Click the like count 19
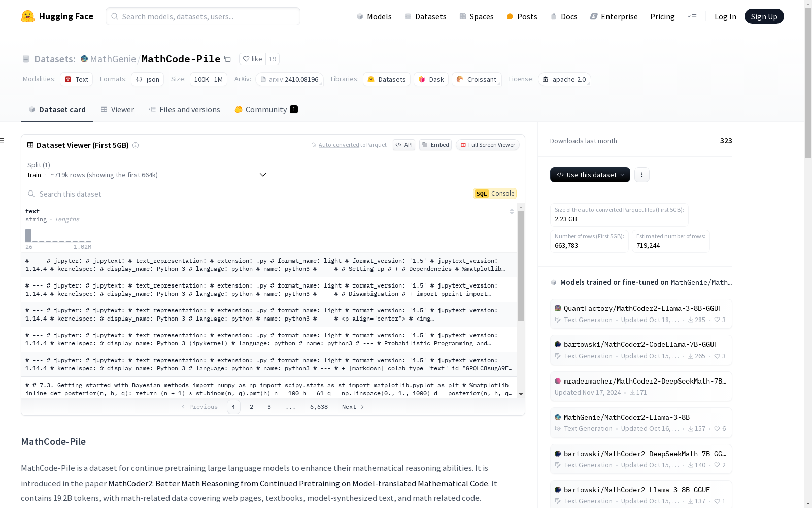The image size is (812, 508). [x=273, y=59]
